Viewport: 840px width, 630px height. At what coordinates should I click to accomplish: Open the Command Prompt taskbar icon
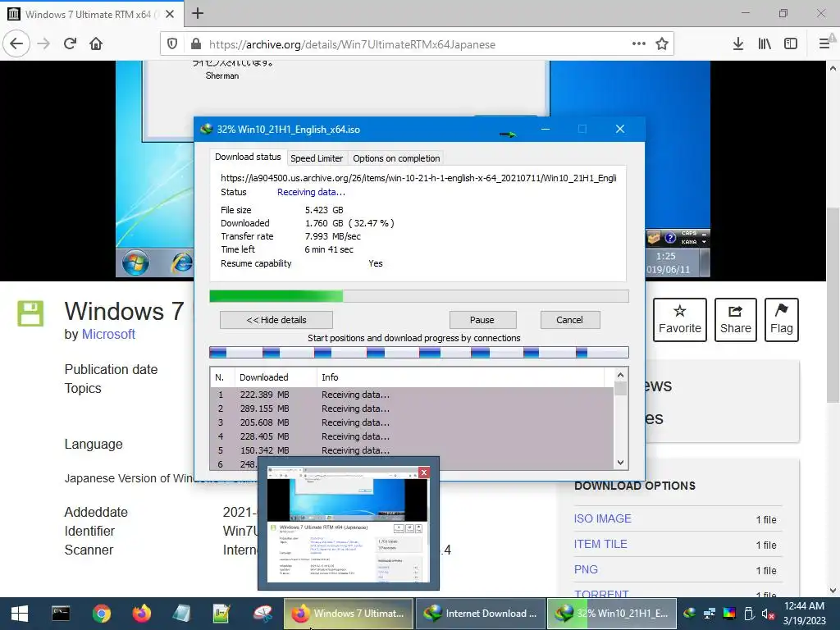click(61, 614)
